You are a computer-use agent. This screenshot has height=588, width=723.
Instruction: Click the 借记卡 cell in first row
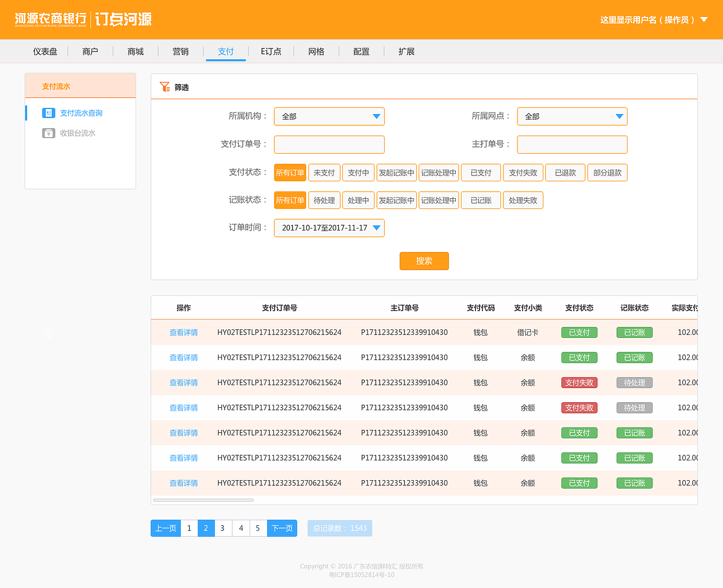click(x=528, y=333)
